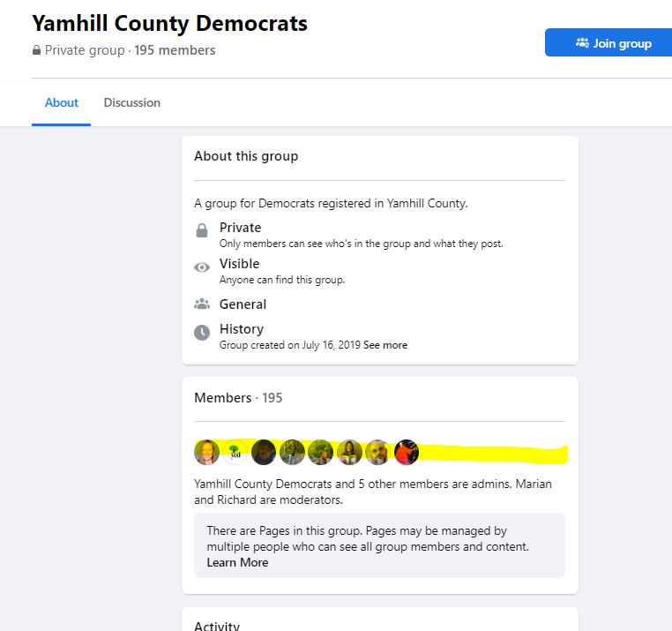
Task: Select the About tab
Action: pos(61,103)
